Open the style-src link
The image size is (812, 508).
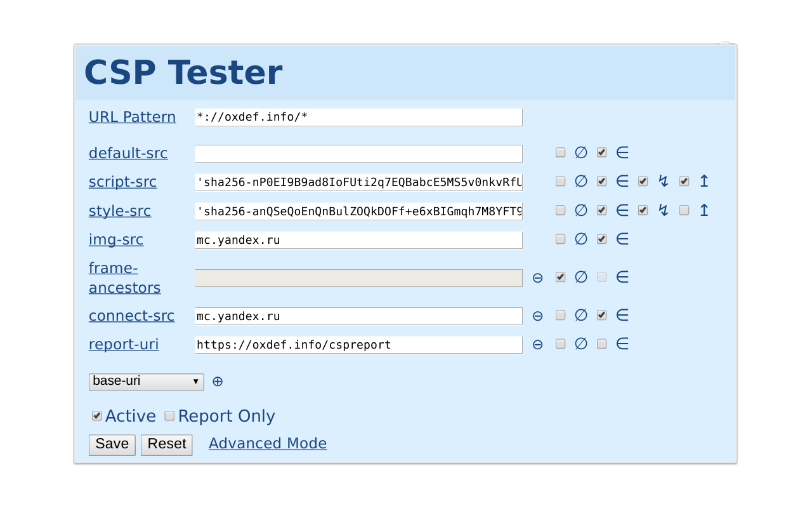point(120,211)
